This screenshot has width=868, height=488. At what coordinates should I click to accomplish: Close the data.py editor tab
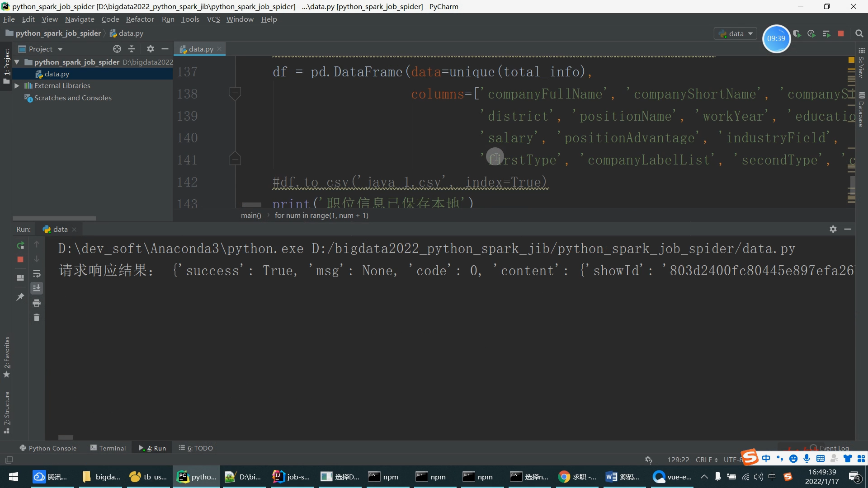[x=219, y=49]
